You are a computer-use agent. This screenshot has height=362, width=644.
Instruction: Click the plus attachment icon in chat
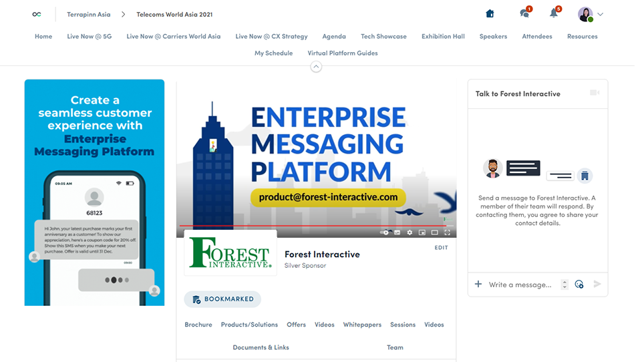[x=478, y=284]
